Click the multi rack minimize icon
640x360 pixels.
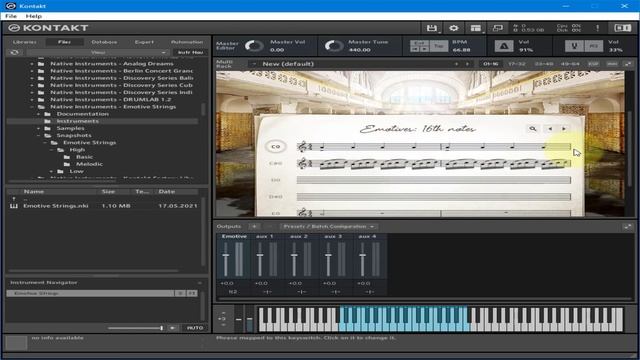click(627, 64)
